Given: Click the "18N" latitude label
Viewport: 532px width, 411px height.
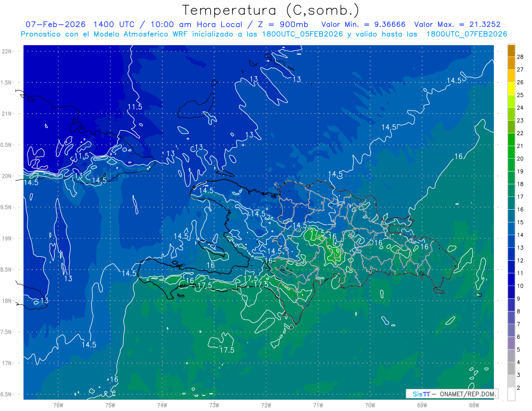Looking at the screenshot, I should [8, 301].
